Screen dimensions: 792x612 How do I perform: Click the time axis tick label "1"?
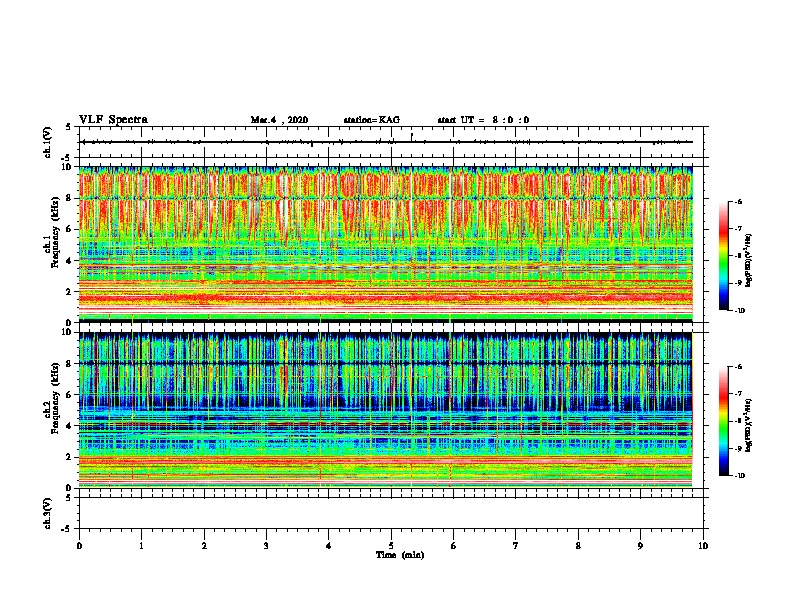(x=141, y=545)
